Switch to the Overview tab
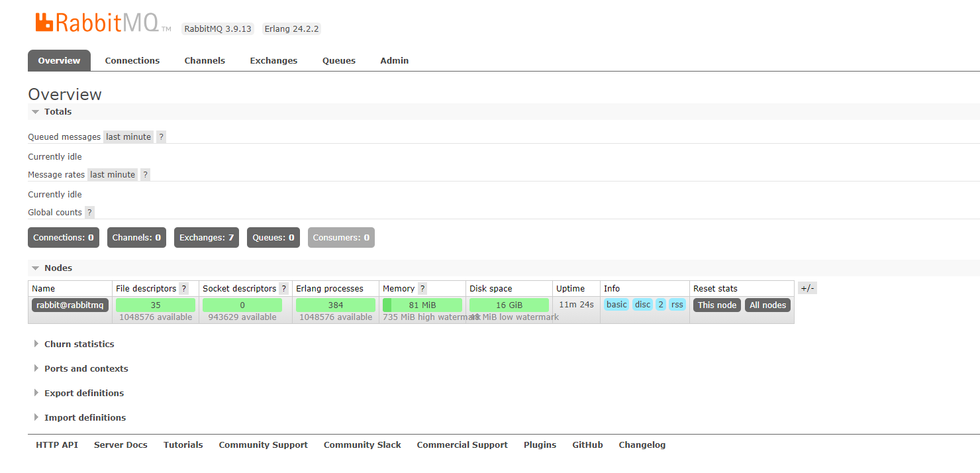Screen dimensions: 980x473 click(59, 60)
